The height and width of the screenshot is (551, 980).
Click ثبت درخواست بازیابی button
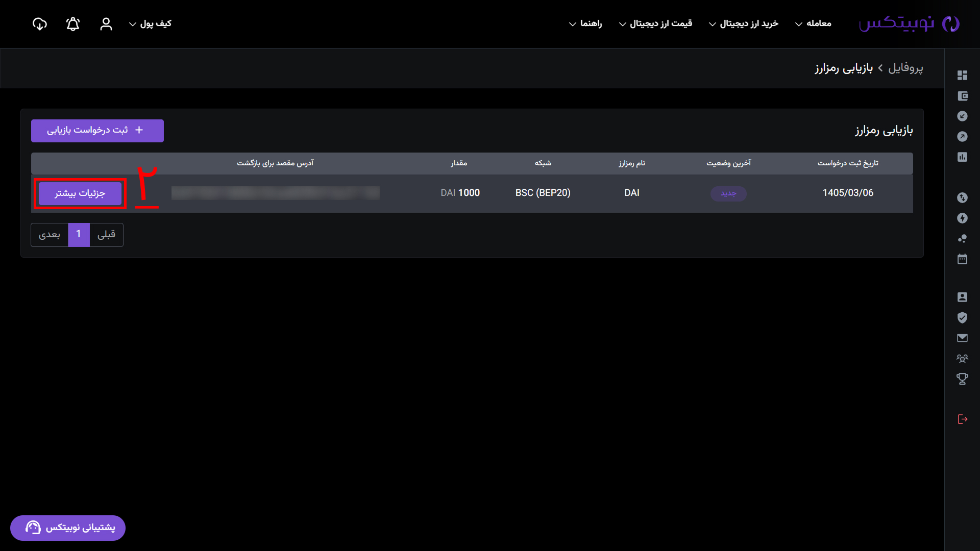tap(97, 131)
